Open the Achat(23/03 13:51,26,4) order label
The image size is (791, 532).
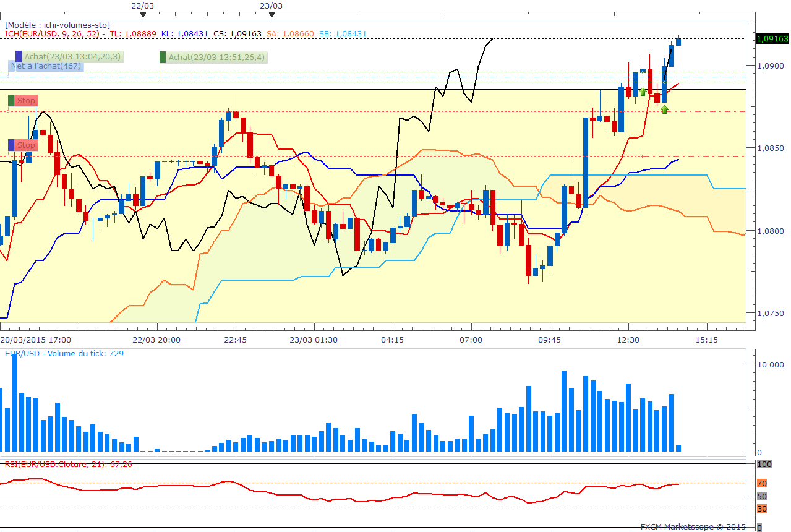(216, 58)
